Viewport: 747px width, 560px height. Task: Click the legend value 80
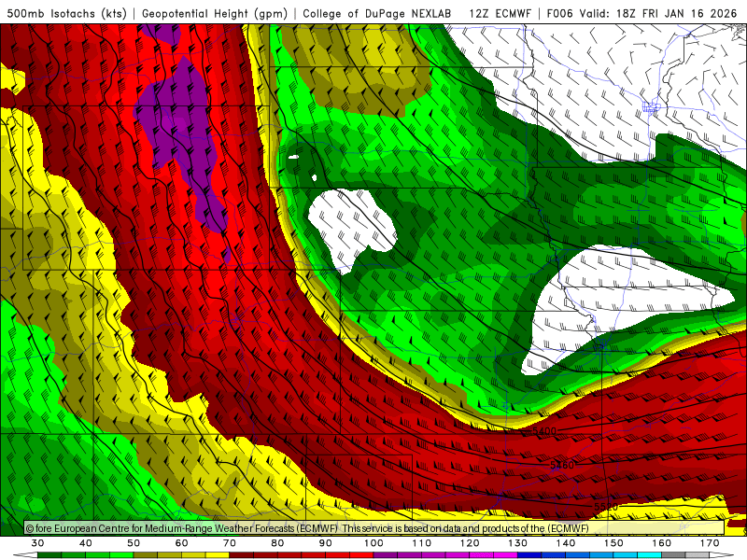(x=277, y=543)
